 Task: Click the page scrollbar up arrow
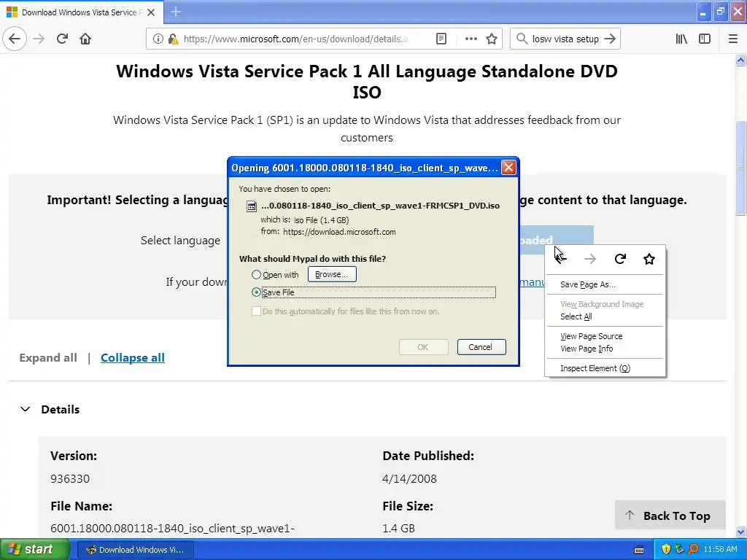point(740,61)
